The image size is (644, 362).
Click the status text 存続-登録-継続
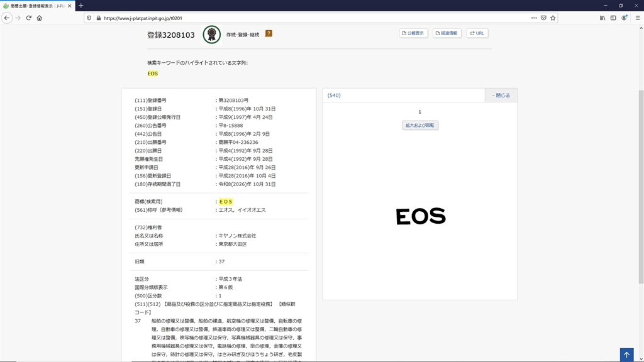coord(243,35)
